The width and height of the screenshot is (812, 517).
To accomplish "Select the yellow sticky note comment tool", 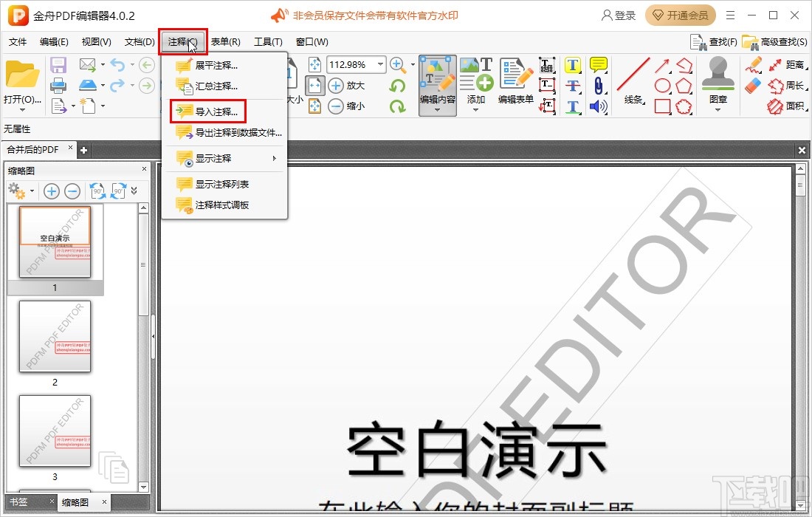I will (x=596, y=66).
